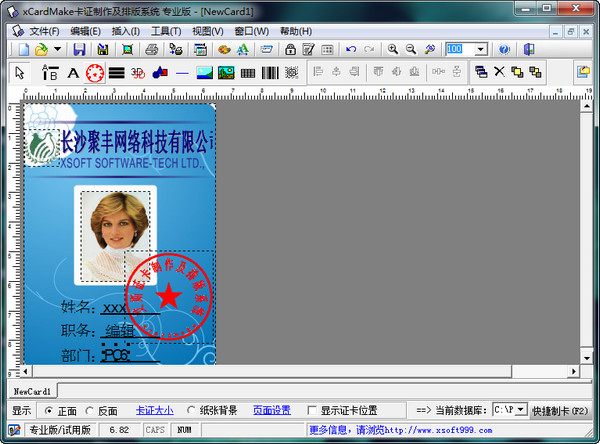
Task: Select the shapes tool icon
Action: coord(160,72)
